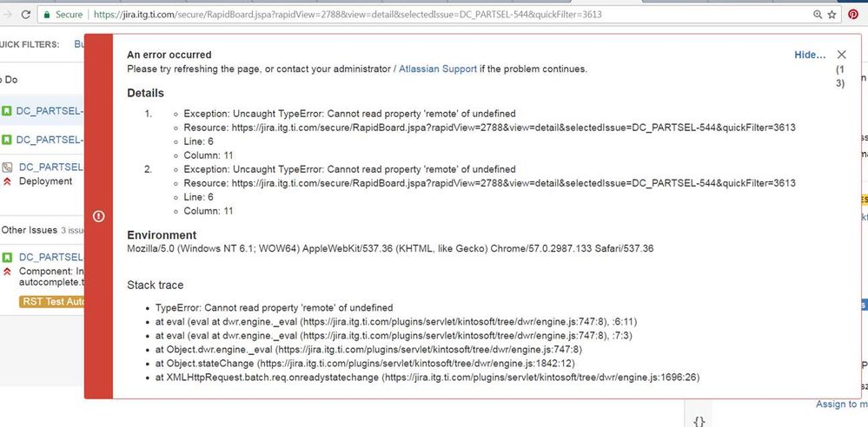
Task: Select the Details heading
Action: [146, 93]
